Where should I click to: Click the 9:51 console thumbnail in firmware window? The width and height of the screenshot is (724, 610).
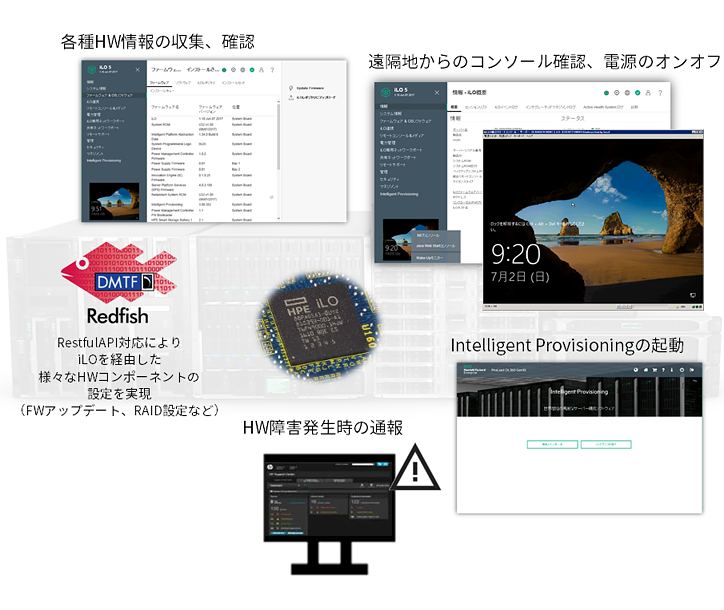(114, 201)
